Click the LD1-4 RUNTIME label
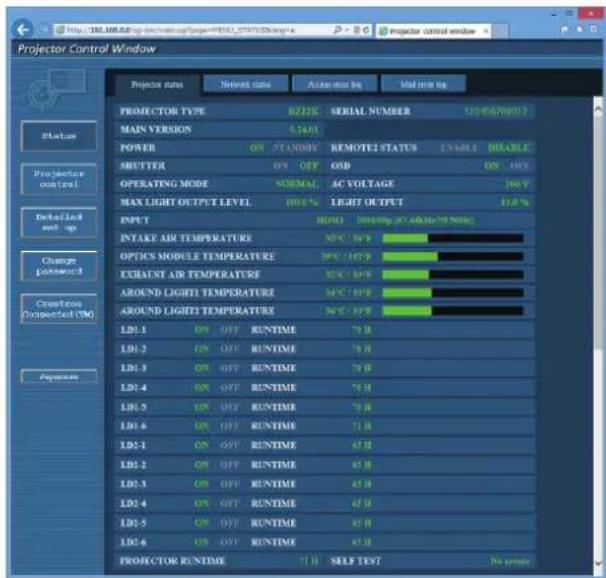 (273, 388)
